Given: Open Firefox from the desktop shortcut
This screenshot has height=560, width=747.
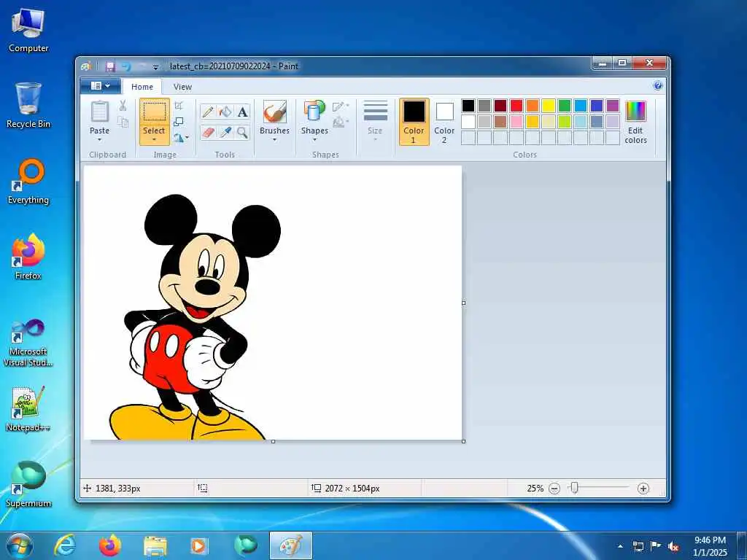Looking at the screenshot, I should (28, 256).
